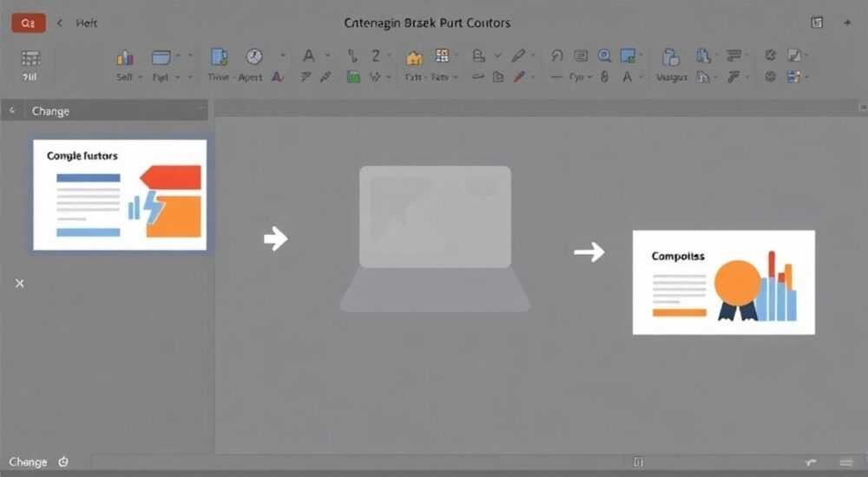This screenshot has width=868, height=477.
Task: Click the slanted lines icon below large A
Action: tap(306, 77)
